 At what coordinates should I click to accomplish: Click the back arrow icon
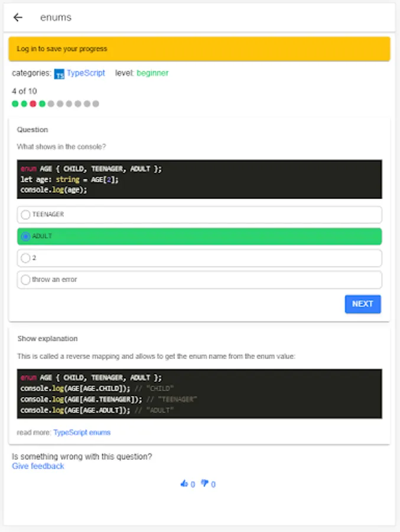18,18
